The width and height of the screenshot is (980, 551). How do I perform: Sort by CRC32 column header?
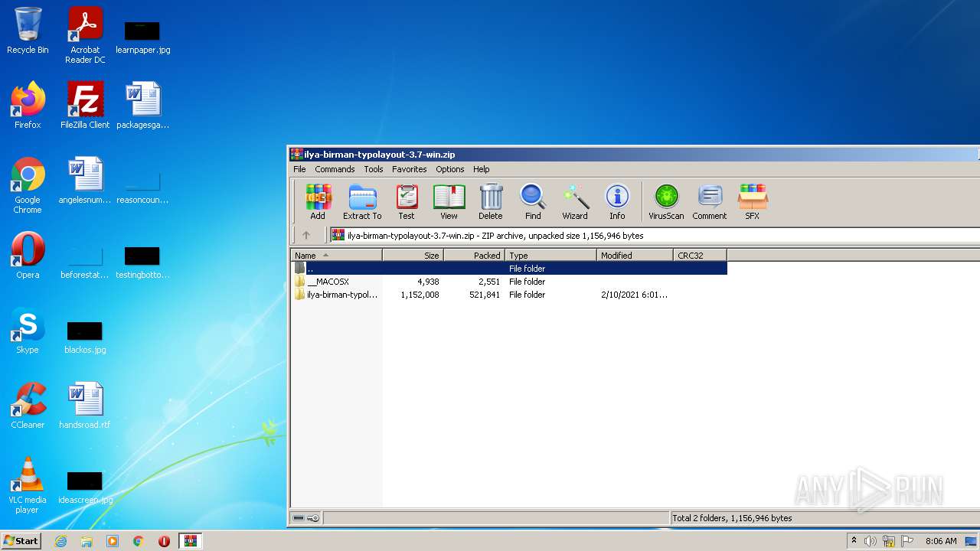click(x=701, y=256)
